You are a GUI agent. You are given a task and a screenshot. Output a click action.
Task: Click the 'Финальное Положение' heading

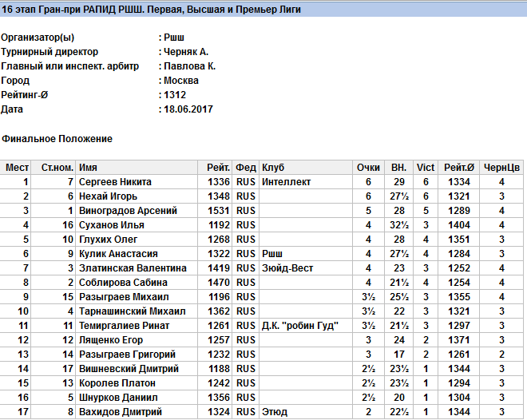coord(57,139)
